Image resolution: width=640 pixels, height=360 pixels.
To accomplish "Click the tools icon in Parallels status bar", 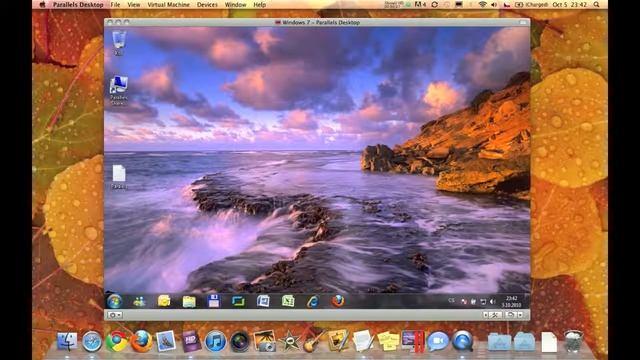I will 496,315.
